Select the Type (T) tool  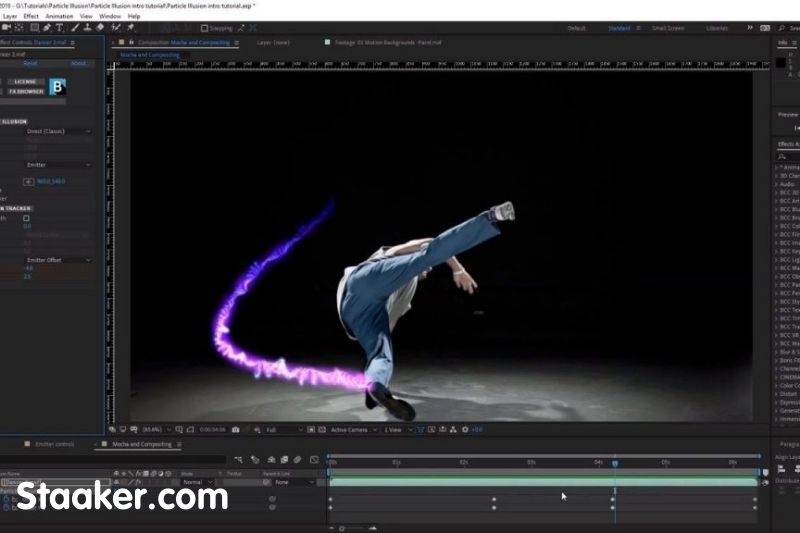[59, 28]
